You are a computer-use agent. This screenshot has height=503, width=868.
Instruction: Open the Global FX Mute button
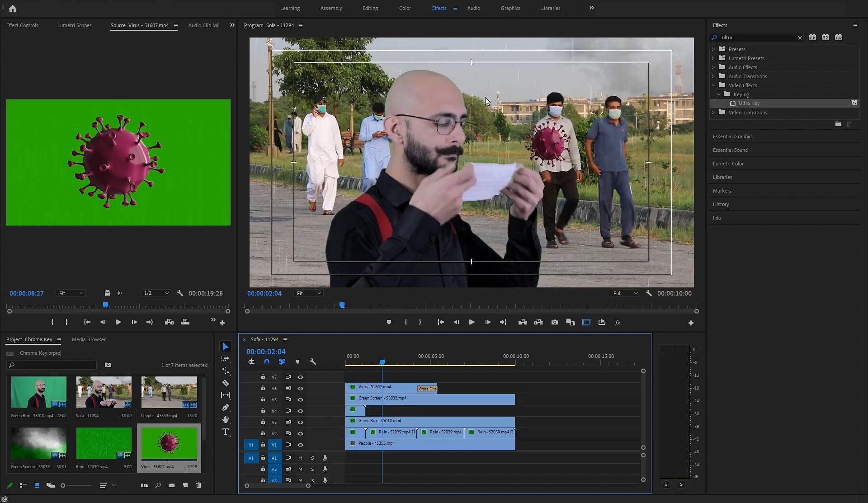[618, 323]
